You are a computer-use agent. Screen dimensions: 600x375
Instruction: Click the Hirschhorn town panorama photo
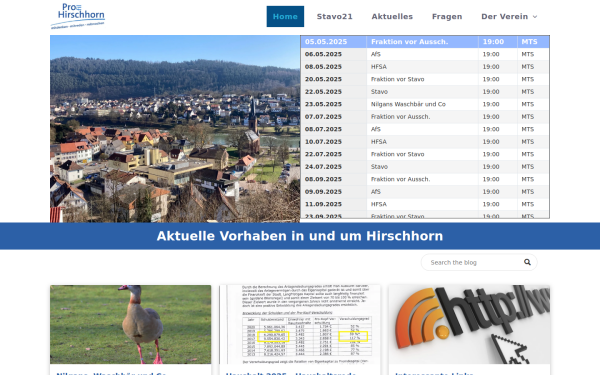(x=175, y=129)
